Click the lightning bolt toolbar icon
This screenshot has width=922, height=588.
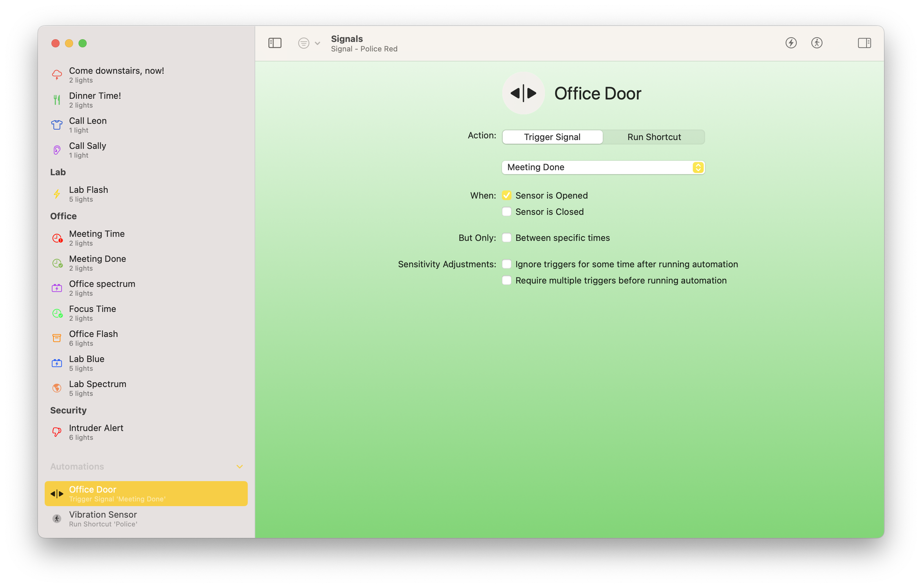[x=791, y=43]
